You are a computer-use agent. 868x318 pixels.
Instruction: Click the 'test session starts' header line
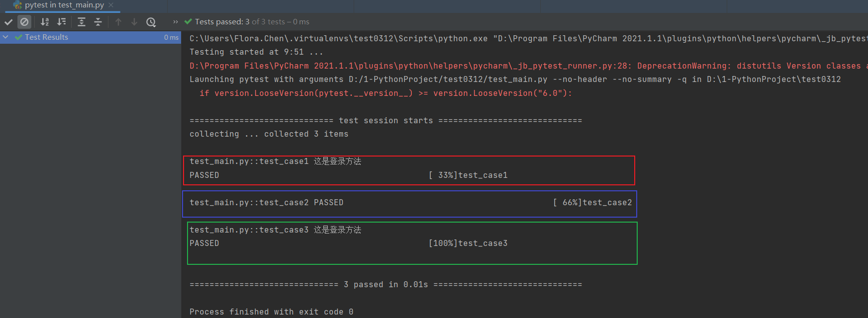(386, 121)
